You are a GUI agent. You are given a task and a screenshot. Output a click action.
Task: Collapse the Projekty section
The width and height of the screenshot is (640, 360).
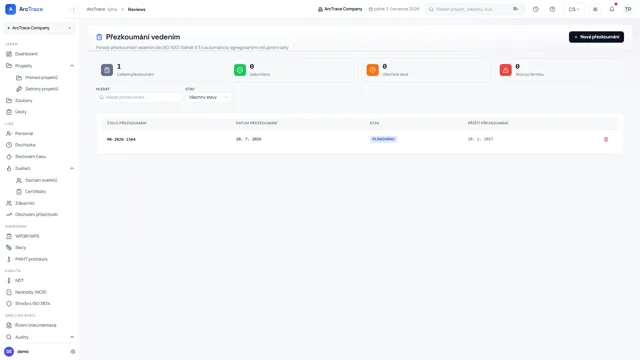pyautogui.click(x=72, y=66)
